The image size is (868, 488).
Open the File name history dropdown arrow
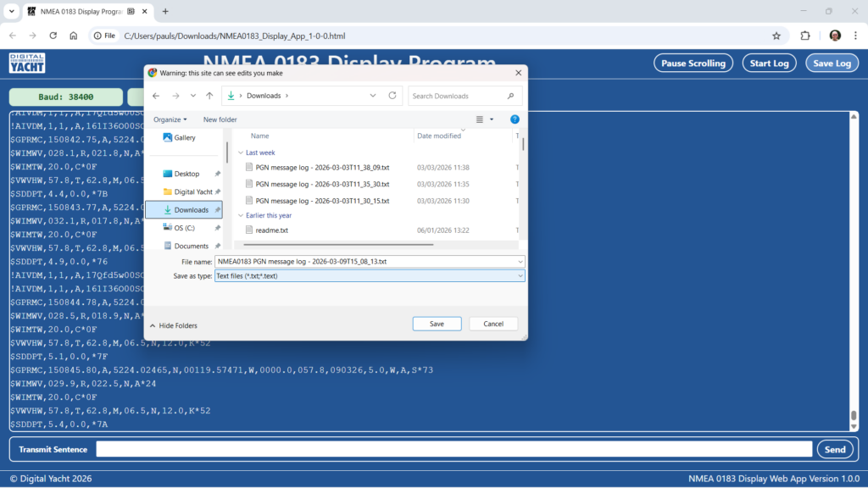pos(519,262)
